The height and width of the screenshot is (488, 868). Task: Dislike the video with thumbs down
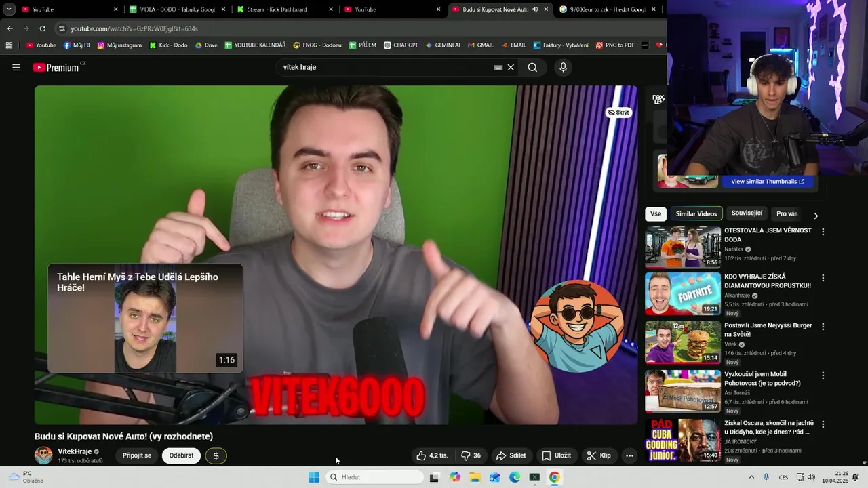point(471,455)
